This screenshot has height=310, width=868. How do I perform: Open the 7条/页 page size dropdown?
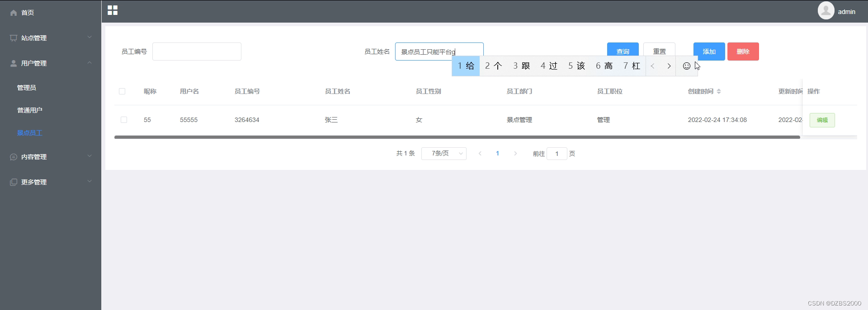444,154
